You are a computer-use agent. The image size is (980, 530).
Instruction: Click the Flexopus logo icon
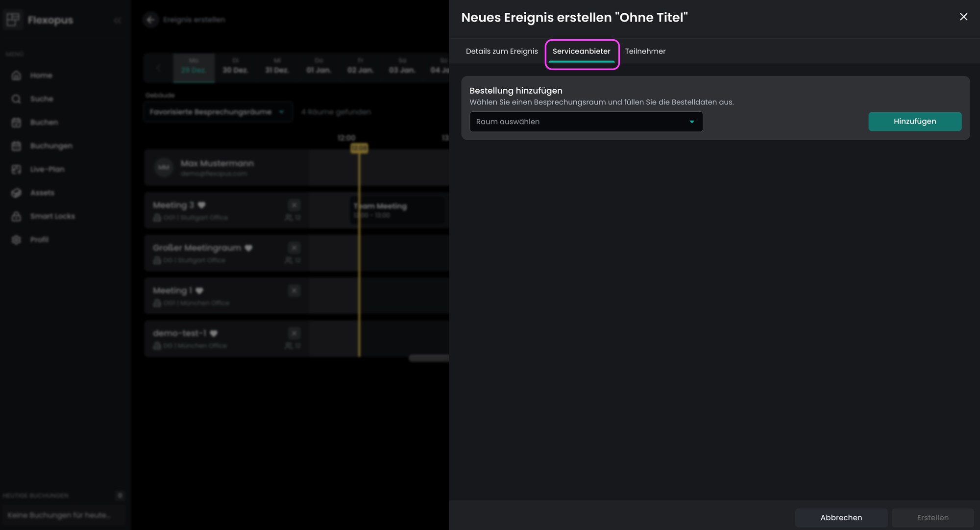13,20
